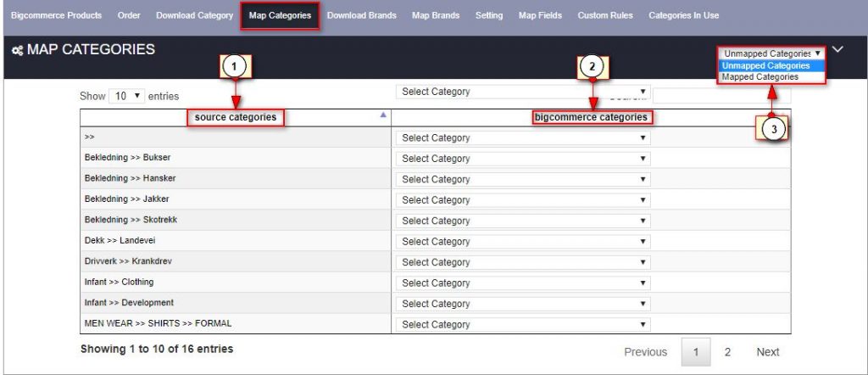Click the 'Bekledning >> Bukser' source cell
The width and height of the screenshot is (868, 375).
(x=236, y=158)
